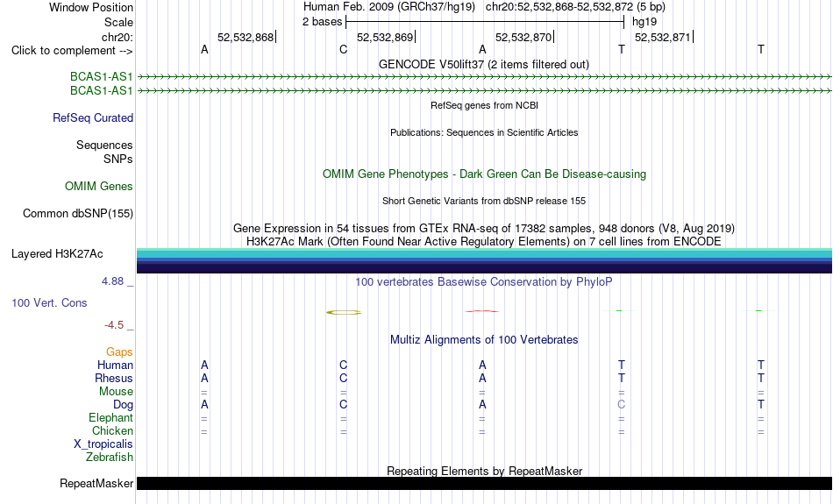Viewport: 833px width, 504px height.
Task: Click the Chicken species label
Action: click(x=112, y=430)
